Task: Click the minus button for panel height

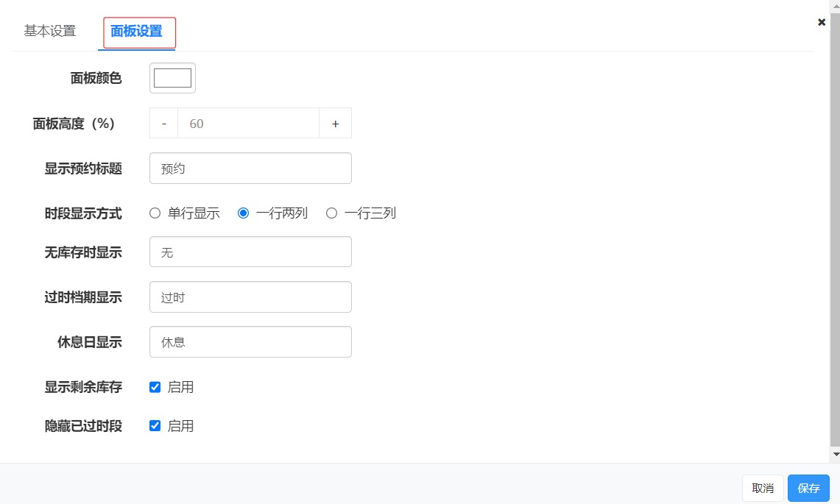Action: (x=163, y=124)
